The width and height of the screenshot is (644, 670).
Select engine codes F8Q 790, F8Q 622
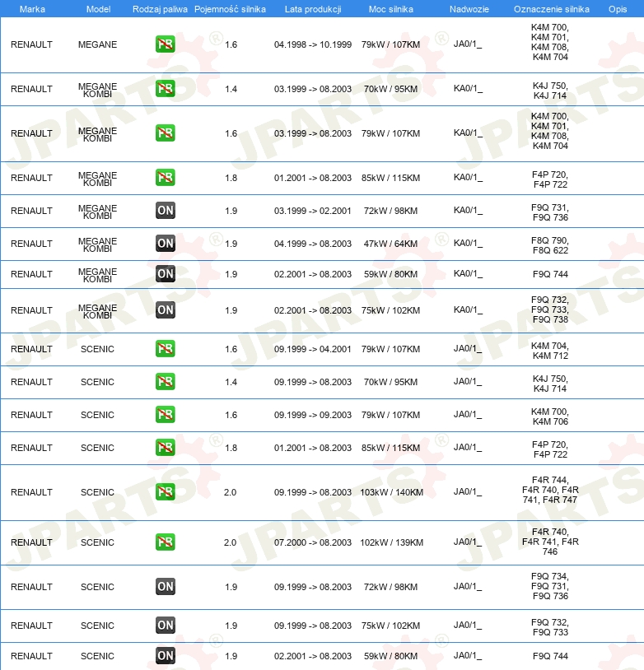[x=550, y=245]
